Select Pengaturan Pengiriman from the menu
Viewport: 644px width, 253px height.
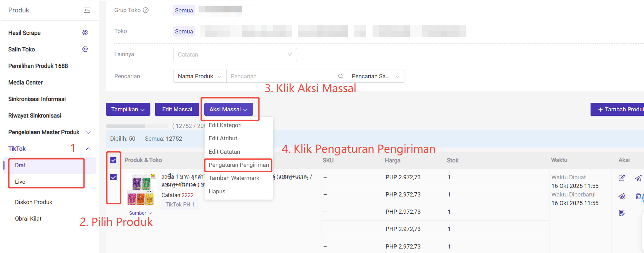(x=238, y=165)
